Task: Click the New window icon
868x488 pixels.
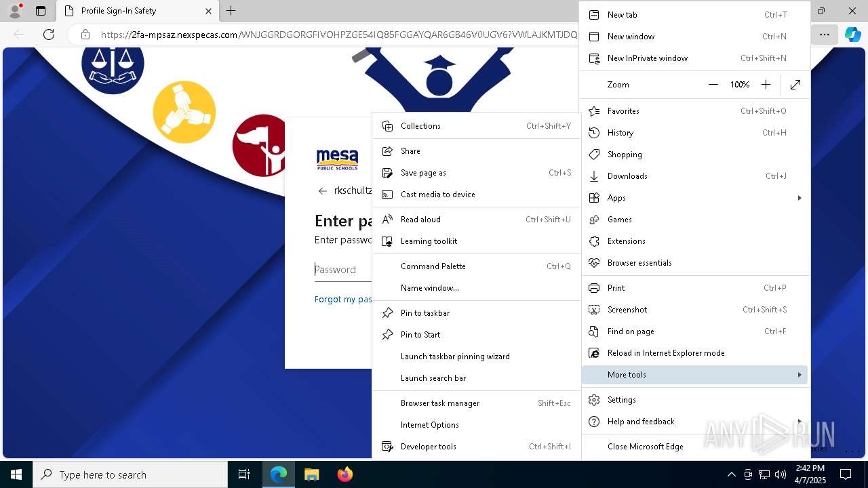Action: 594,37
